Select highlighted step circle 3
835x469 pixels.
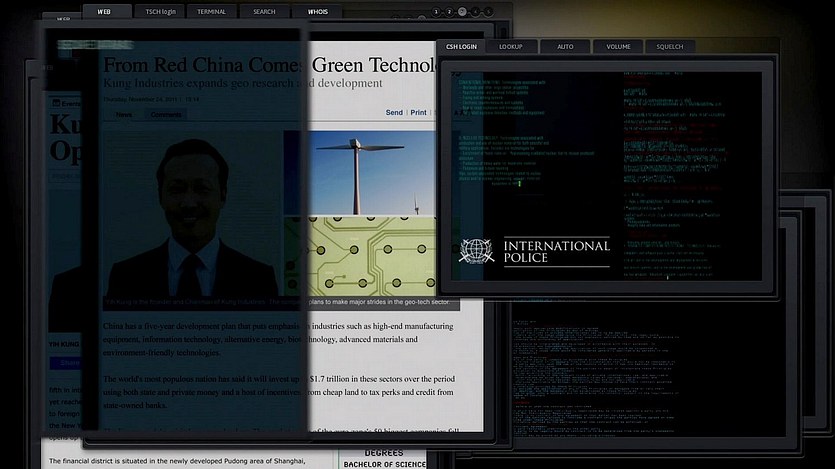[x=462, y=12]
